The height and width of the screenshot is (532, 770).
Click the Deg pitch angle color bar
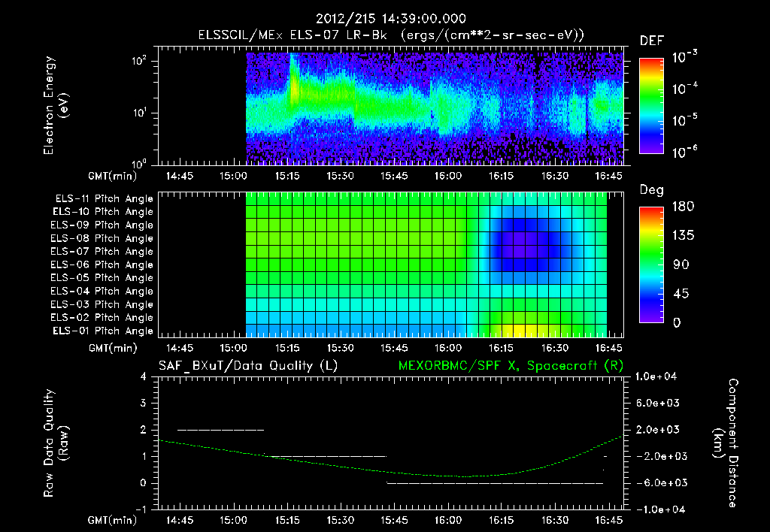[651, 264]
